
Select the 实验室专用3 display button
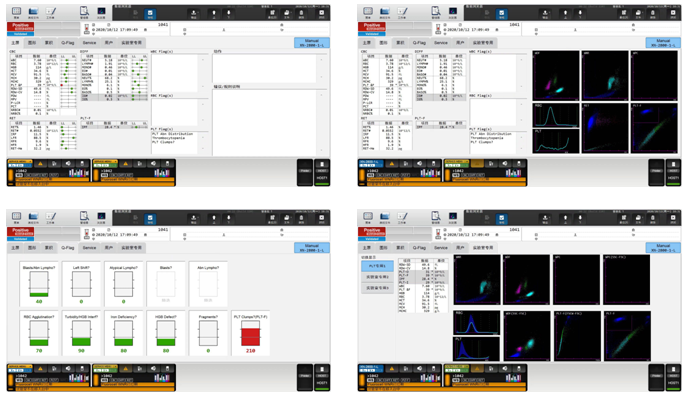click(x=377, y=288)
